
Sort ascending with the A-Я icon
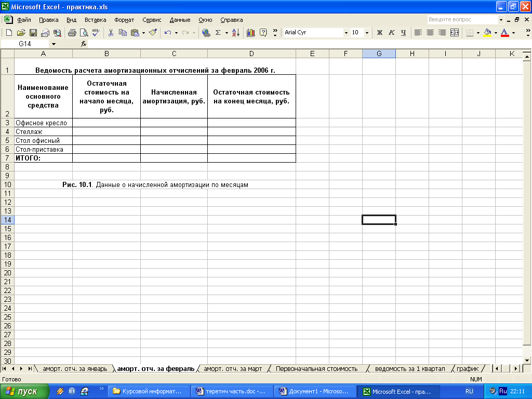coord(236,33)
